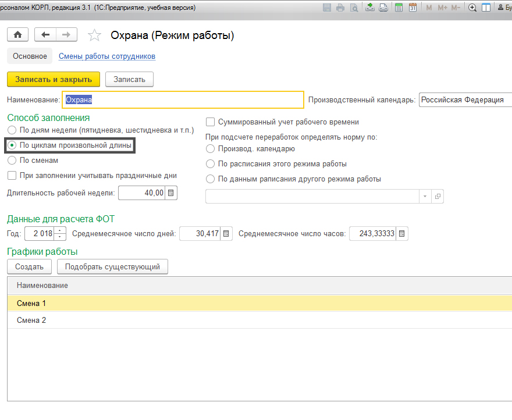
Task: Click the zoom magnifier plus icon
Action: tap(472, 8)
